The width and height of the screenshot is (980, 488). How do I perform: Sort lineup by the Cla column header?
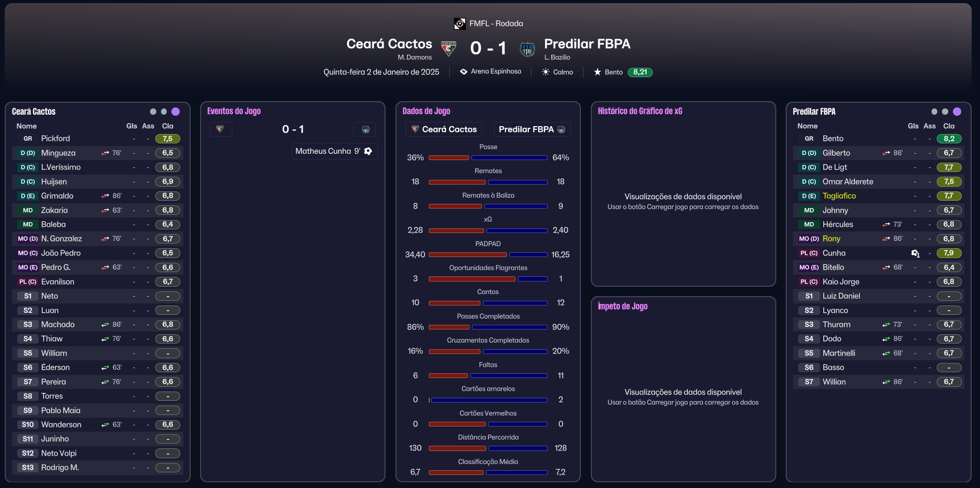[x=167, y=126]
